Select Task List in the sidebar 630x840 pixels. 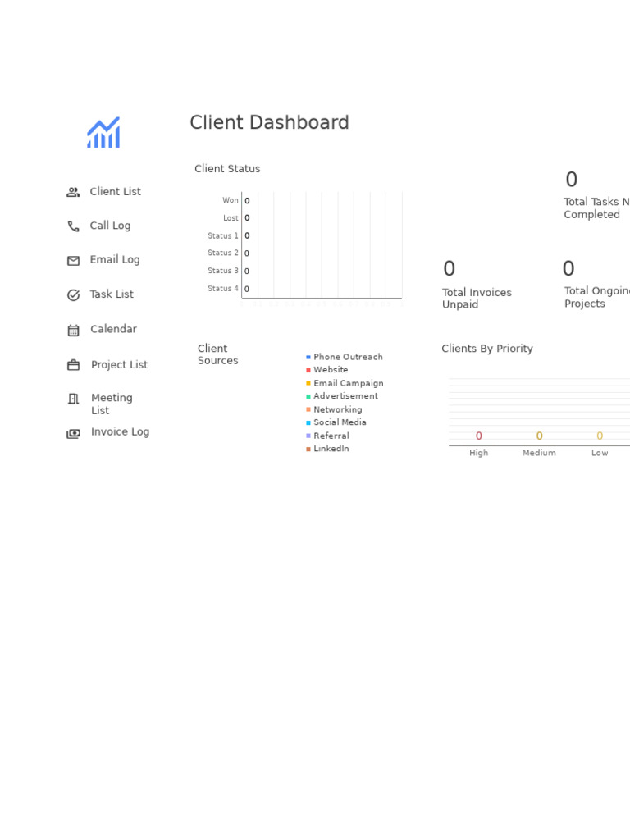point(112,294)
